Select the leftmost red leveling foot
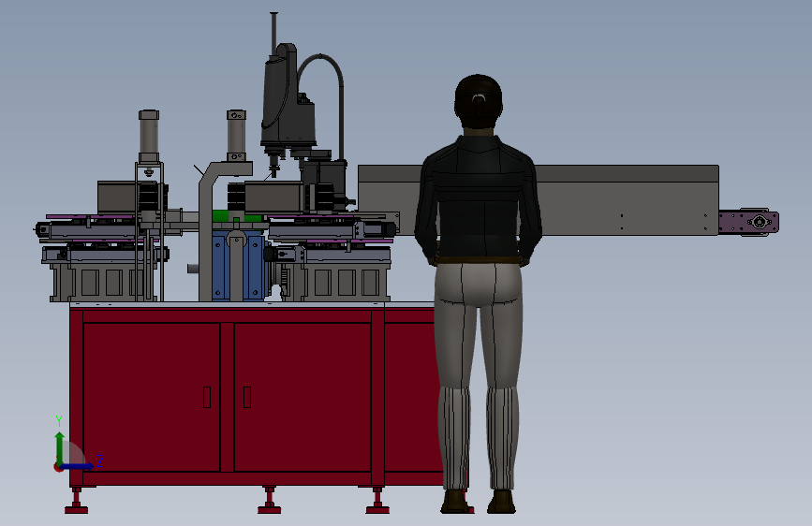 coord(76,501)
